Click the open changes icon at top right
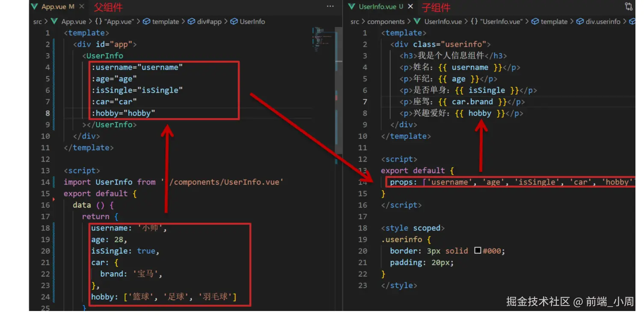644x317 pixels. [x=629, y=7]
